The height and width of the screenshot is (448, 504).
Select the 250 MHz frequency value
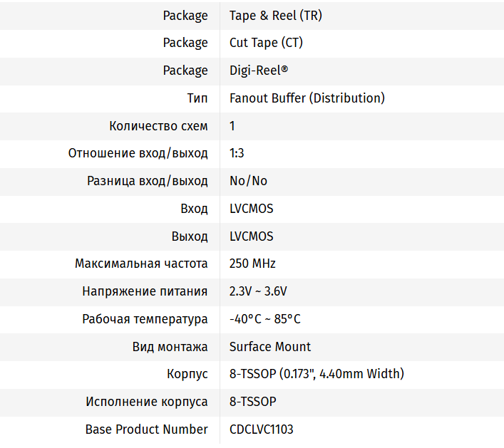pyautogui.click(x=252, y=264)
